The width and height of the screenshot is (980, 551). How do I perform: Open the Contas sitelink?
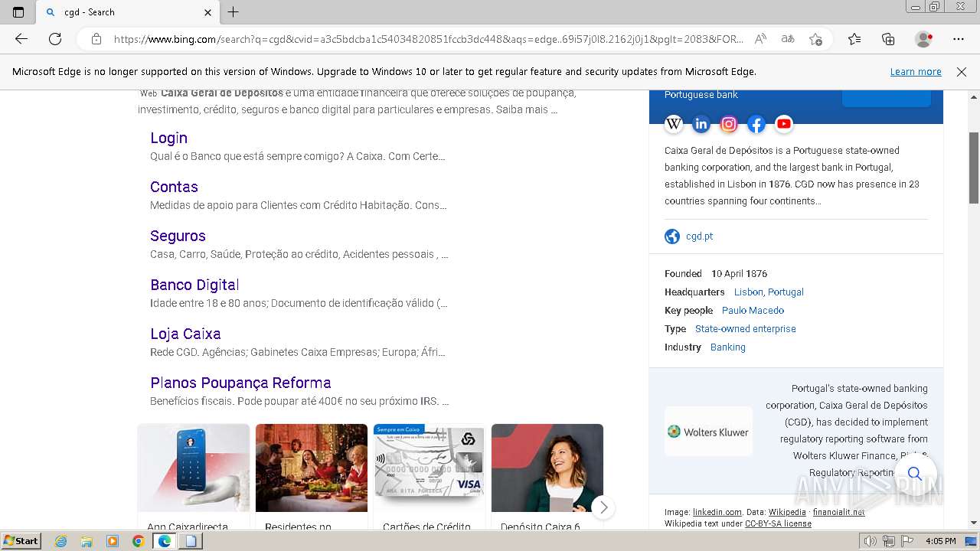coord(174,187)
